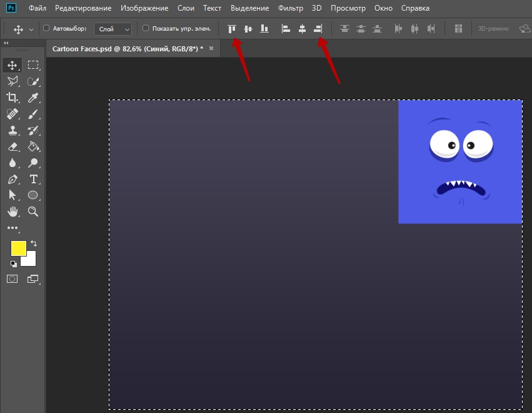Select the Blur tool
532x413 pixels.
tap(13, 163)
